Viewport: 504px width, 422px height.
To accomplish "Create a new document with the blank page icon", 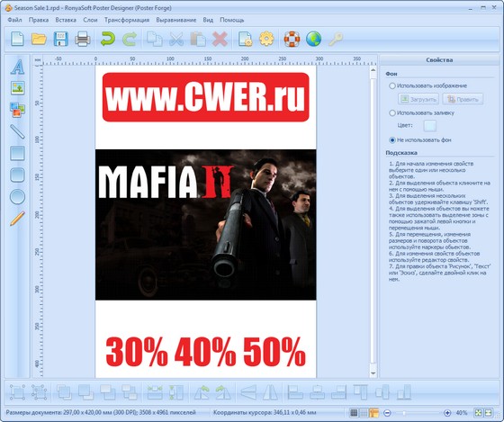I will [17, 39].
